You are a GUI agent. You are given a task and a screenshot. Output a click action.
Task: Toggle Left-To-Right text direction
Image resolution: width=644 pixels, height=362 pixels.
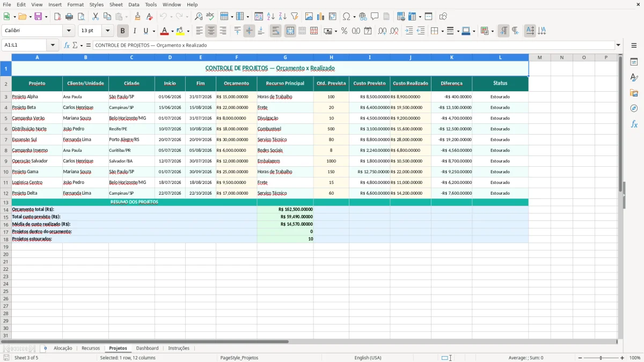pyautogui.click(x=503, y=31)
